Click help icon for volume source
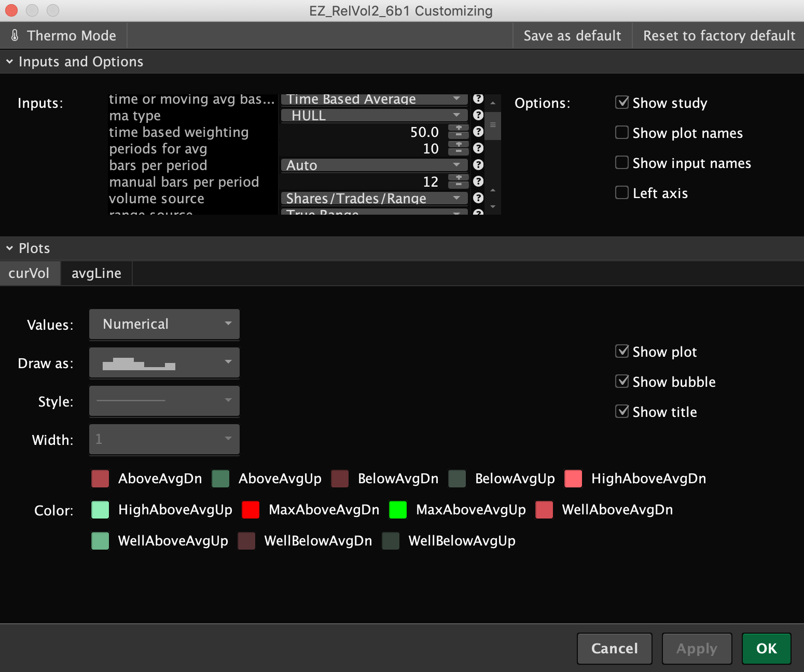 [x=478, y=198]
